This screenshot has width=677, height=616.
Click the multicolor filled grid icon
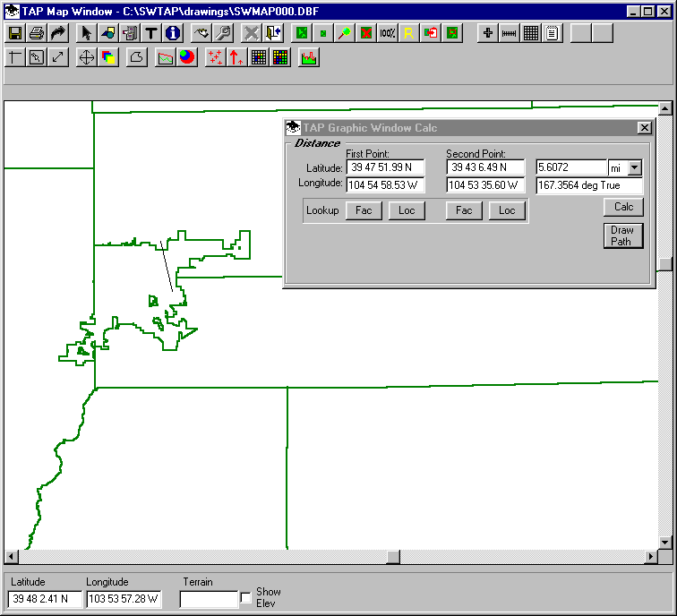click(x=280, y=57)
